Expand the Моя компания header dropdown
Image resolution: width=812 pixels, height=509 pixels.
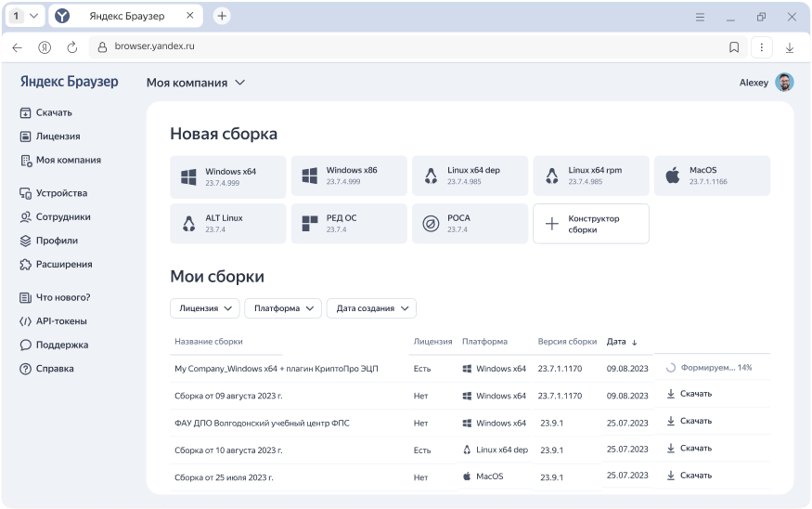[x=196, y=83]
